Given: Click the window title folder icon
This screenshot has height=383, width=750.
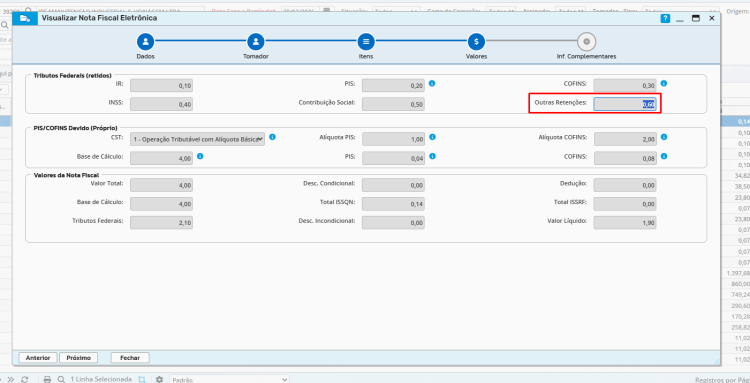Looking at the screenshot, I should pos(25,18).
